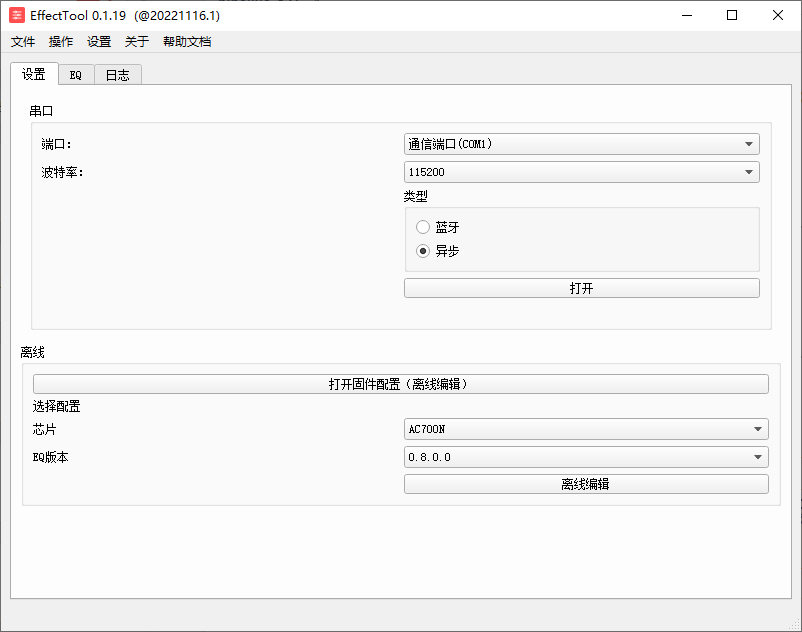
Task: Open the 操作 menu
Action: [61, 42]
